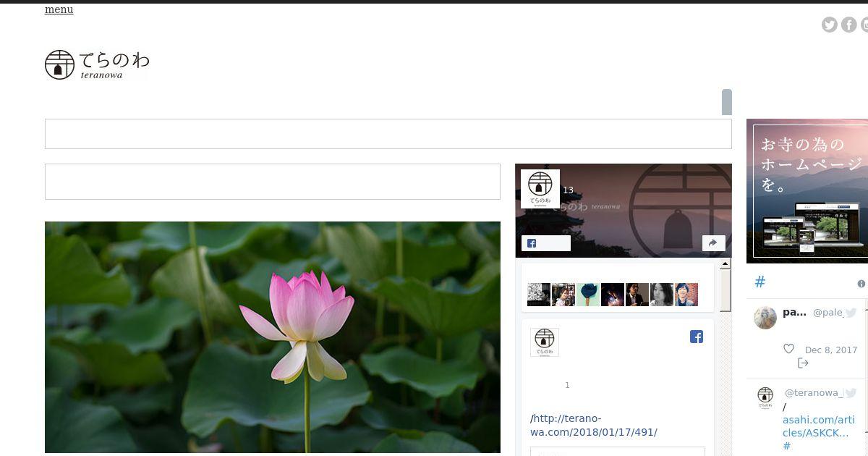Open the Twitter icon in the page header
The height and width of the screenshot is (456, 868).
coord(830,25)
